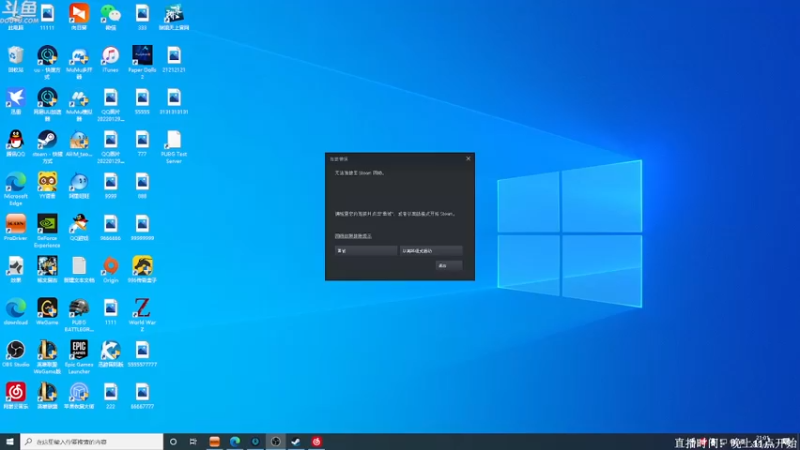Switch to Edge on the taskbar

[x=235, y=441]
